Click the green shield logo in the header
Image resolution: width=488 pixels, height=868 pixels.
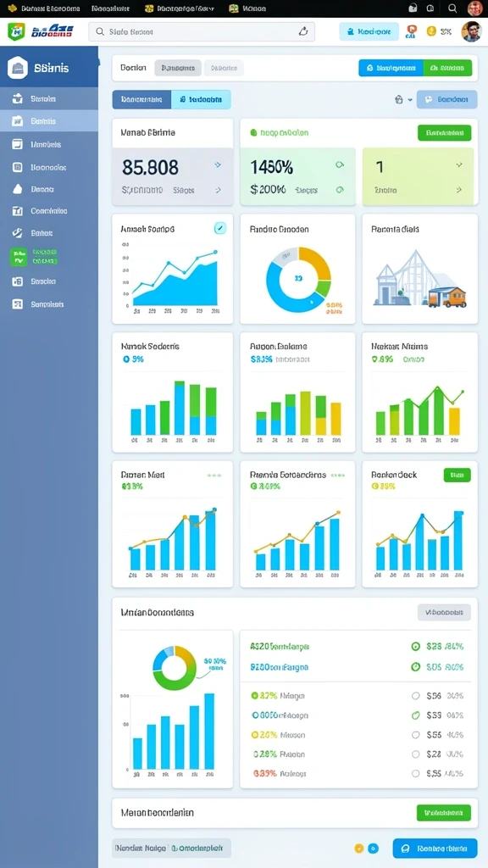[16, 31]
